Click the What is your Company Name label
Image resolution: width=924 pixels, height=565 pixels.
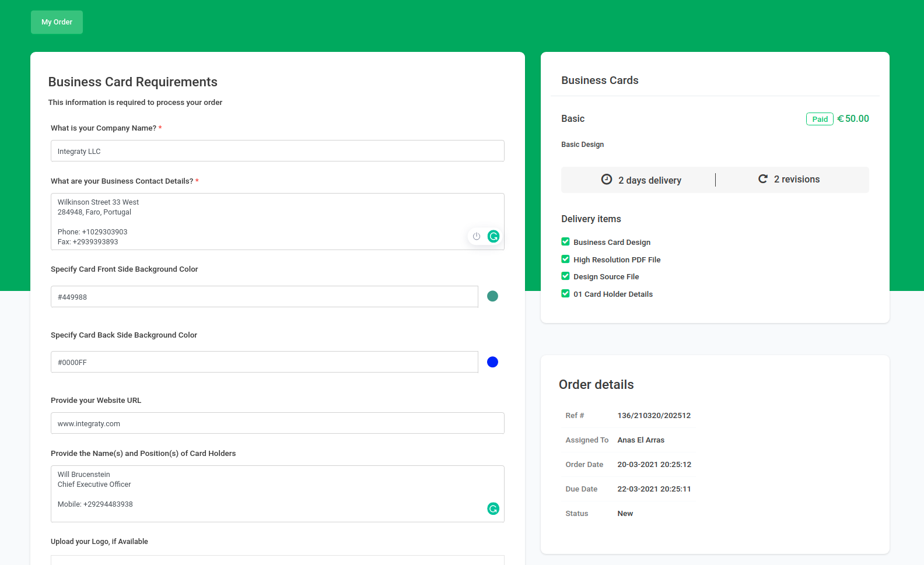[103, 128]
